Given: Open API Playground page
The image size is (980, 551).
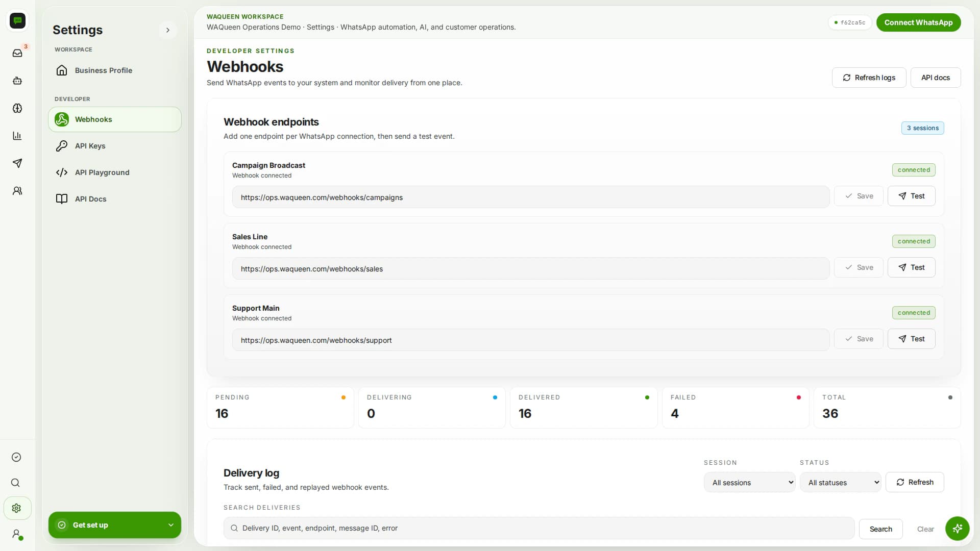Looking at the screenshot, I should [x=115, y=172].
